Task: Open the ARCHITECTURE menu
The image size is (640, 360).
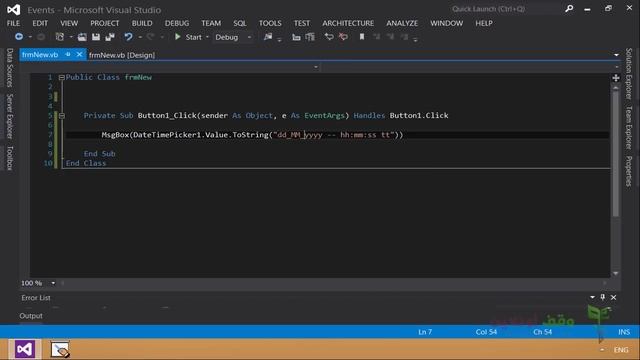Action: click(348, 23)
